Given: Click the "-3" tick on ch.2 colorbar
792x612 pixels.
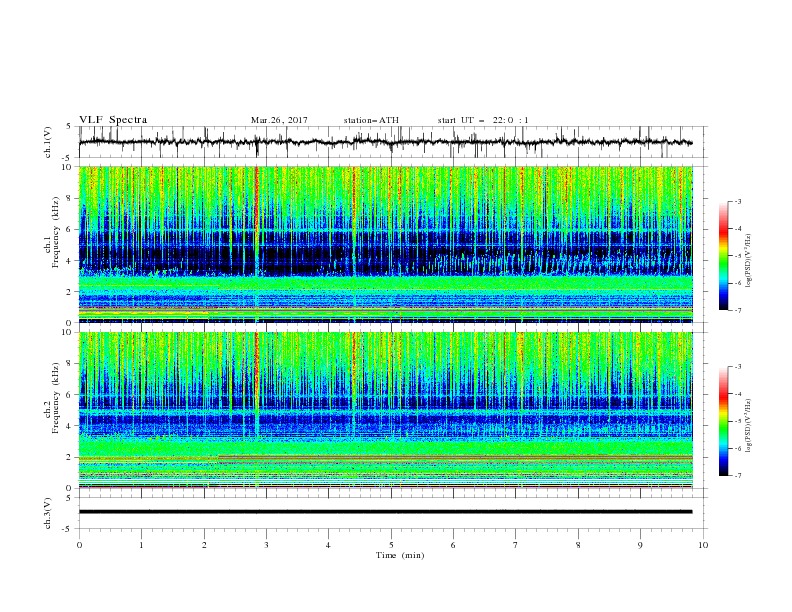Looking at the screenshot, I should point(737,367).
